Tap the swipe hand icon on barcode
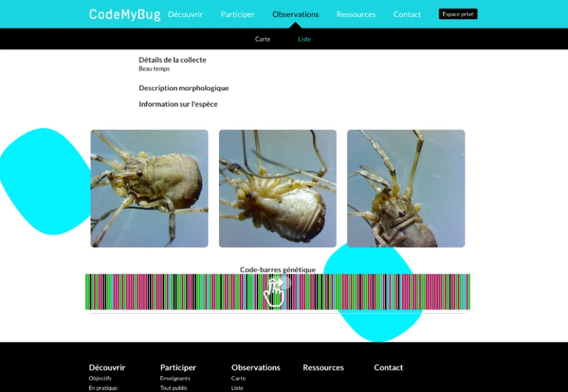Viewport: 568px width, 392px height. (274, 293)
